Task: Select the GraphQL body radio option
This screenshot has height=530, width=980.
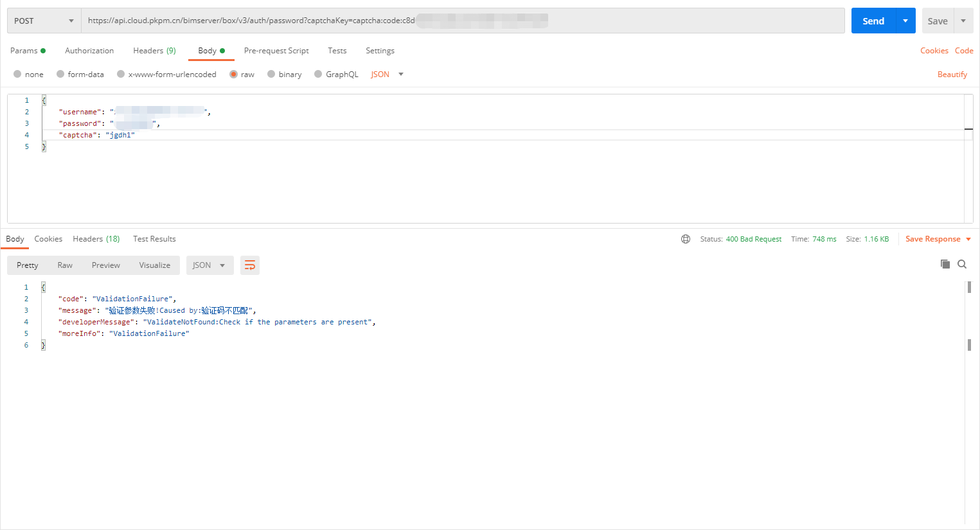Action: (318, 75)
